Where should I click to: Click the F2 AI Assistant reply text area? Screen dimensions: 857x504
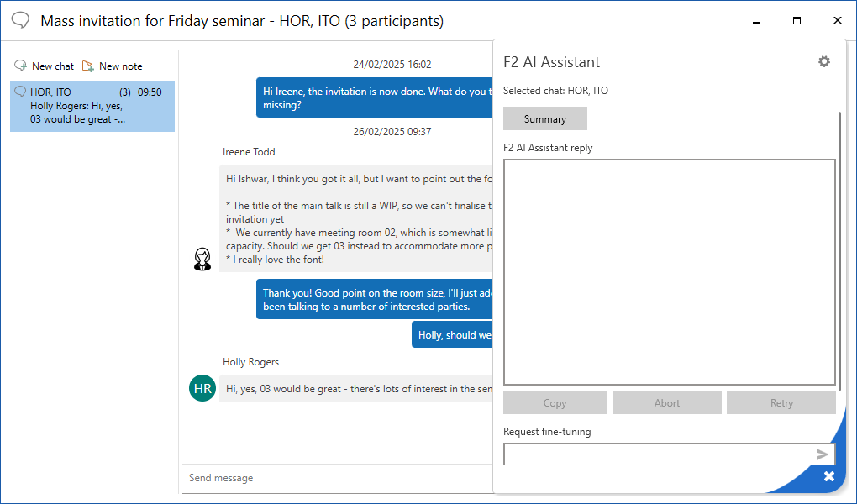coord(669,271)
